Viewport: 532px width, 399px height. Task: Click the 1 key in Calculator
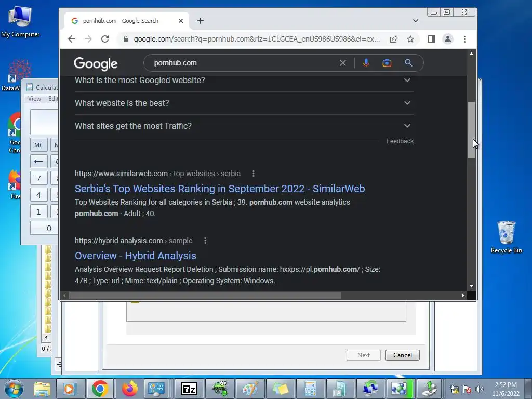click(x=38, y=212)
